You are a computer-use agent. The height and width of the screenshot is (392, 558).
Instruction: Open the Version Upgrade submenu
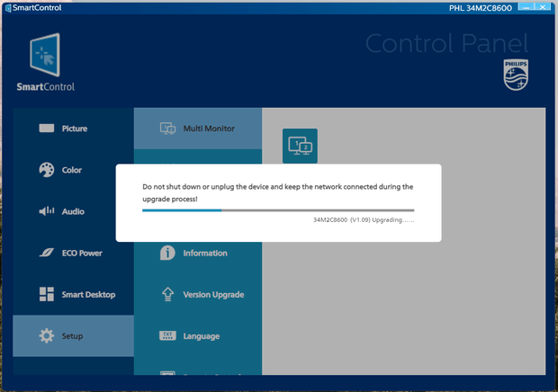coord(198,295)
